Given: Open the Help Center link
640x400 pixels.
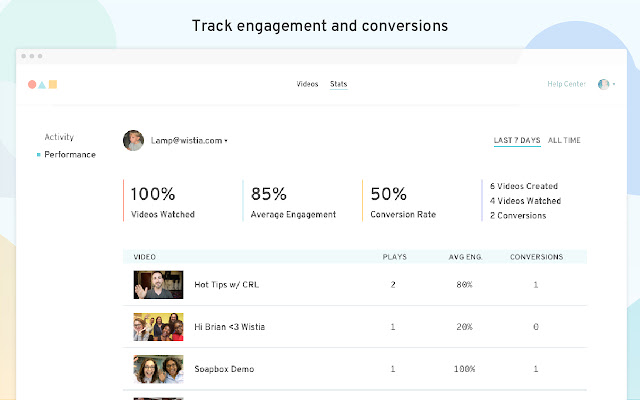Looking at the screenshot, I should [567, 84].
